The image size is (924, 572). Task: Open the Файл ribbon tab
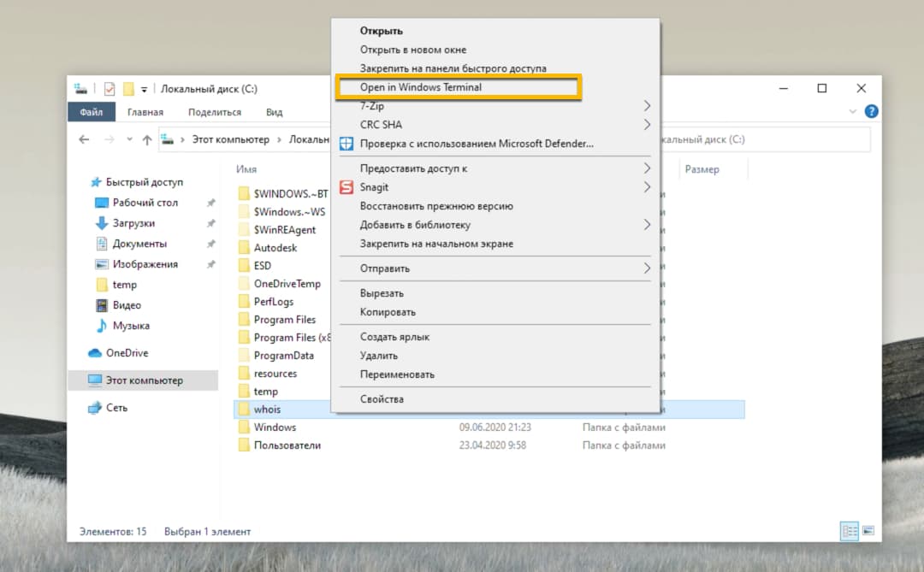[x=92, y=112]
